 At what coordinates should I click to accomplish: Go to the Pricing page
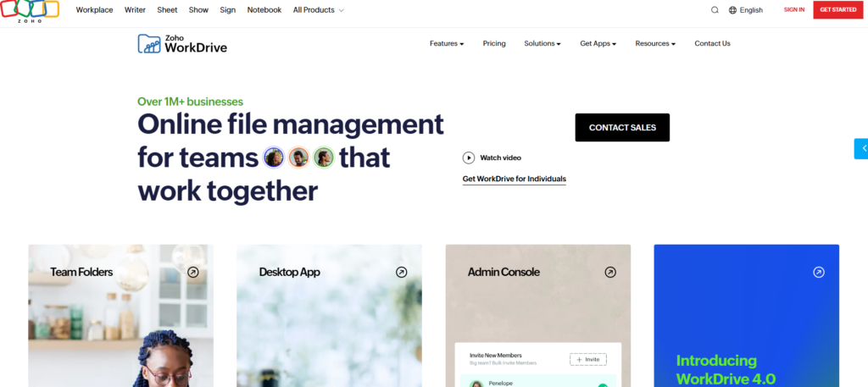[x=494, y=44]
